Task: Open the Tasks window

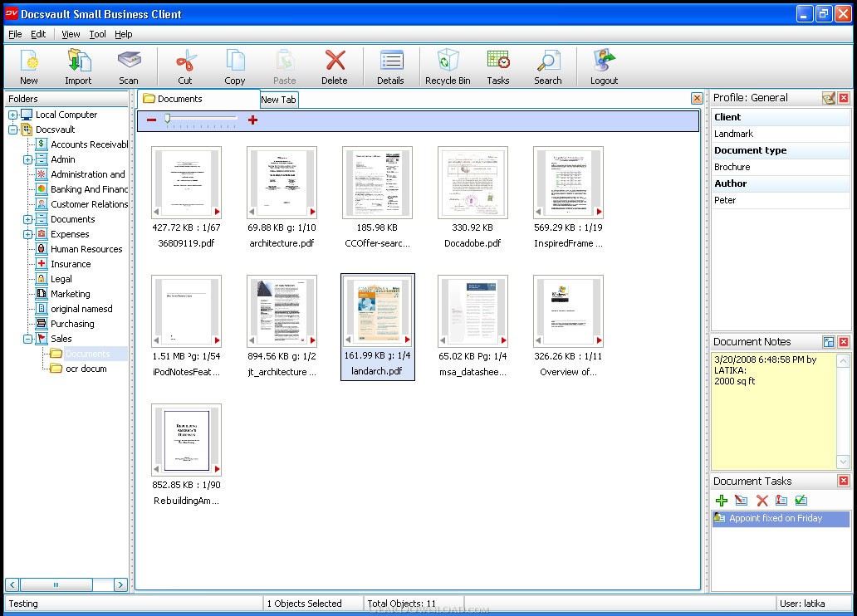Action: pyautogui.click(x=498, y=67)
